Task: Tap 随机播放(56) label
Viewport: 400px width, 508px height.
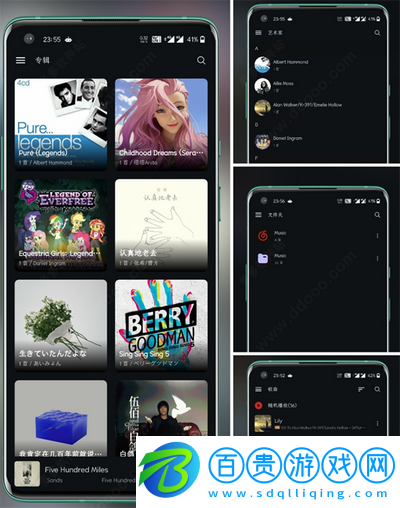Action: click(282, 405)
